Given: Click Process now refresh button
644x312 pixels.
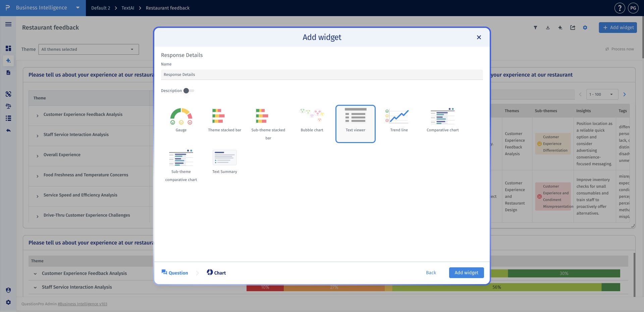Looking at the screenshot, I should point(620,49).
